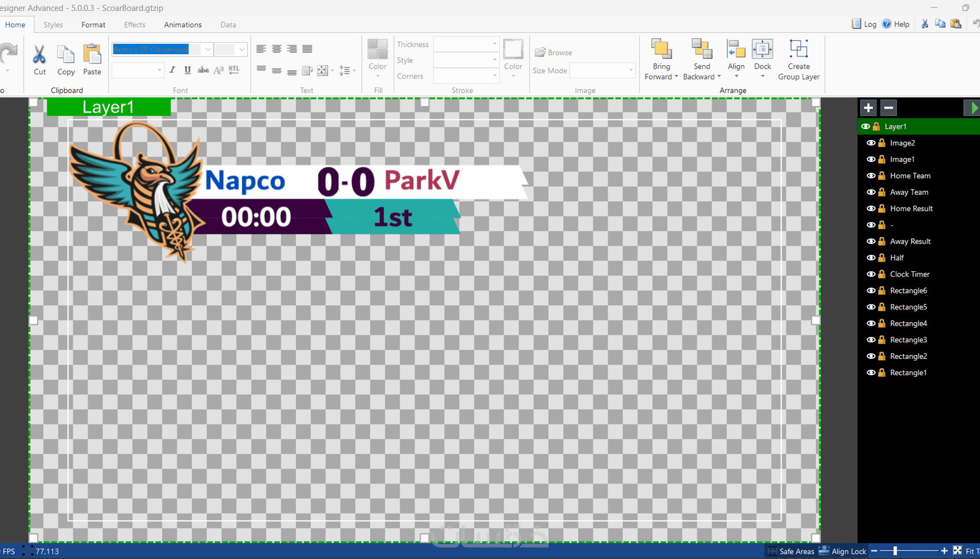Screen dimensions: 980x559
Task: Hide the Image2 layer
Action: (x=871, y=143)
